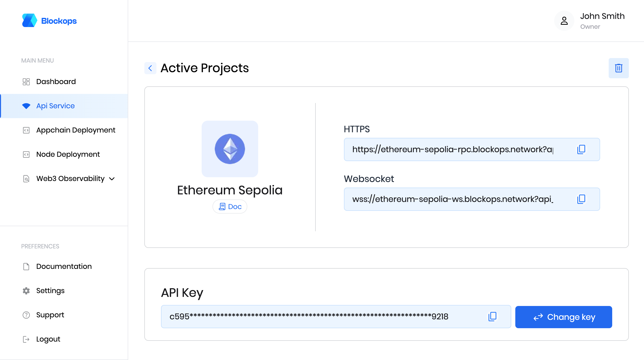The height and width of the screenshot is (360, 644).
Task: Open the Settings gear item
Action: pyautogui.click(x=50, y=291)
